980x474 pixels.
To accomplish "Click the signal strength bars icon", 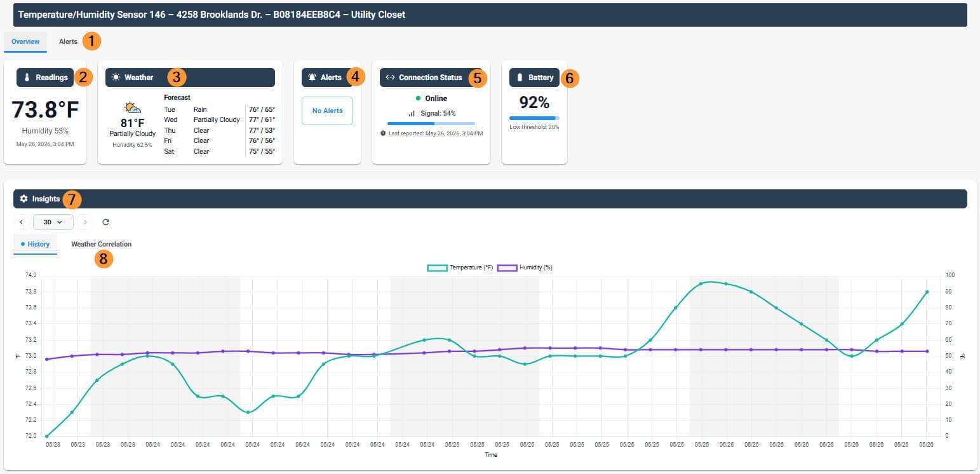I will click(x=412, y=113).
